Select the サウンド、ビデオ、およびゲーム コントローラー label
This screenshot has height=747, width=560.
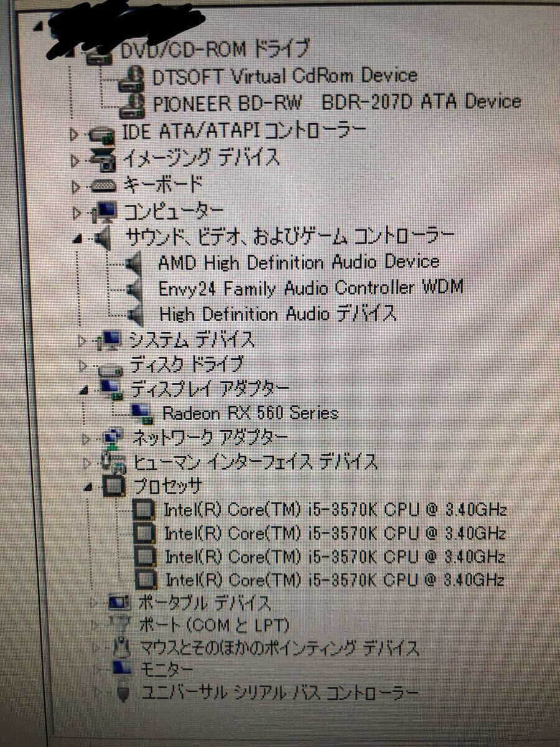tap(289, 237)
